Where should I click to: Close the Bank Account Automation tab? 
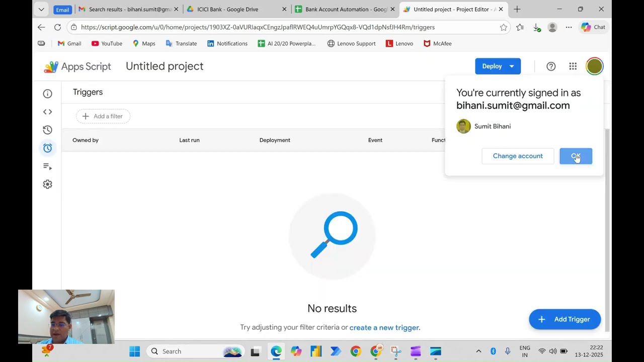(x=393, y=10)
